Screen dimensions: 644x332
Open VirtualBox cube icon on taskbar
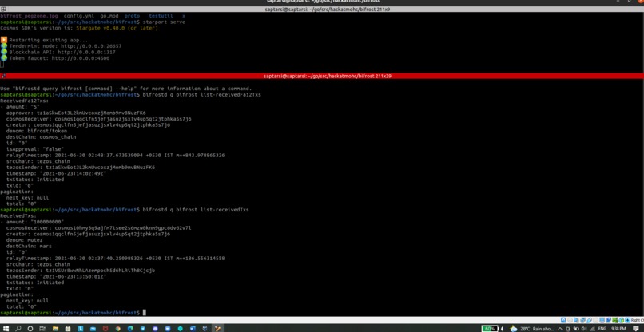pos(205,329)
